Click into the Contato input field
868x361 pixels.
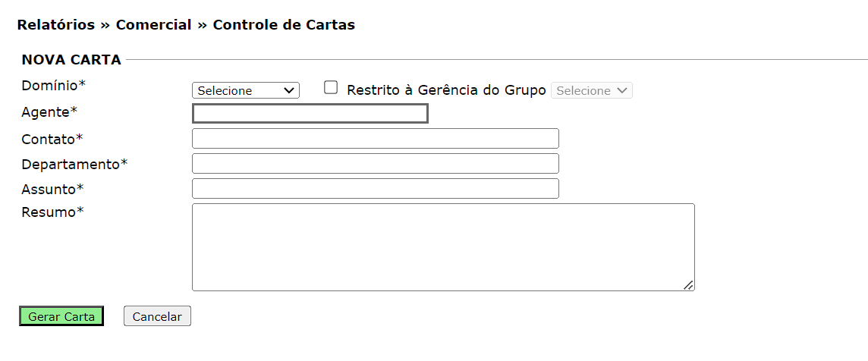(375, 139)
